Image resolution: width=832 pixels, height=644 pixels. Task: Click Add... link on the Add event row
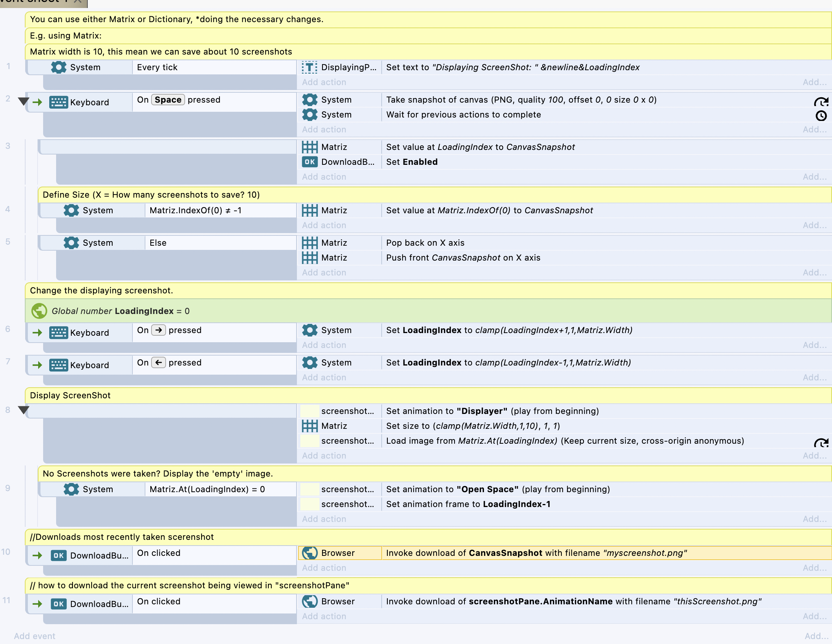(816, 636)
